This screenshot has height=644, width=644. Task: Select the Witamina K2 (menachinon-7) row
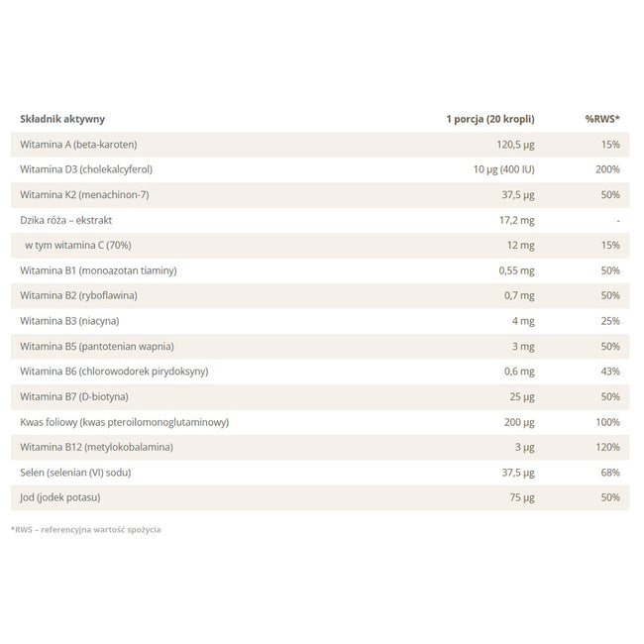(x=320, y=195)
